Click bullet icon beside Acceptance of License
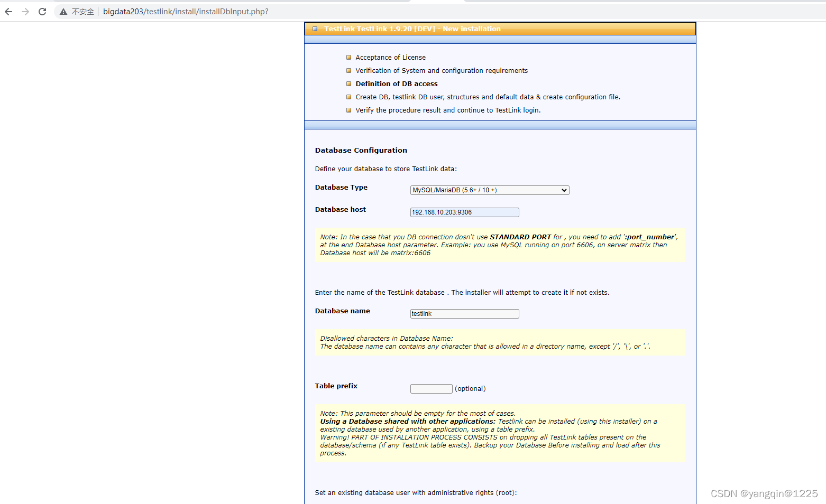 (348, 58)
